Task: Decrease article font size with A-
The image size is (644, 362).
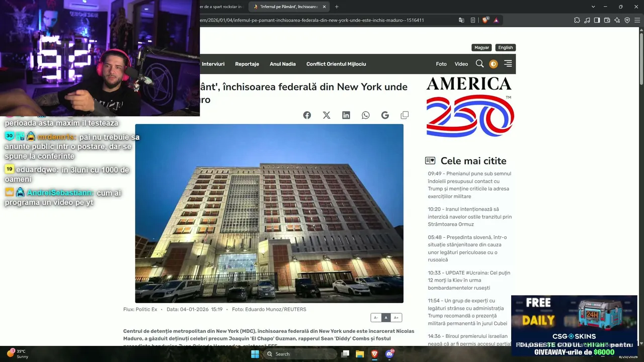Action: (x=376, y=318)
